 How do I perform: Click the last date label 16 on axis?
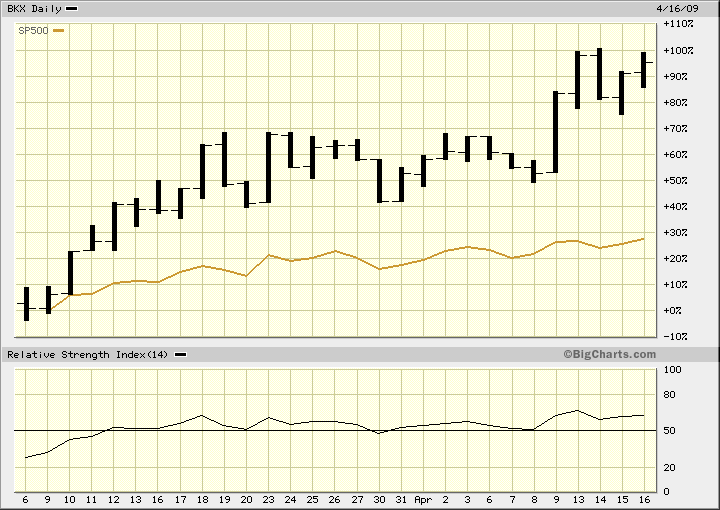(x=644, y=499)
